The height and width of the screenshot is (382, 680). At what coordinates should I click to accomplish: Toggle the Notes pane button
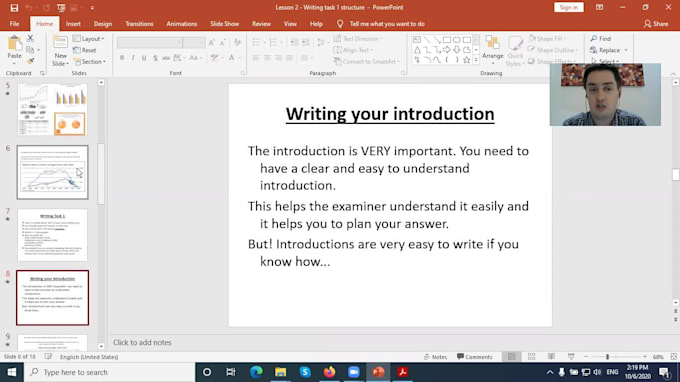[435, 357]
